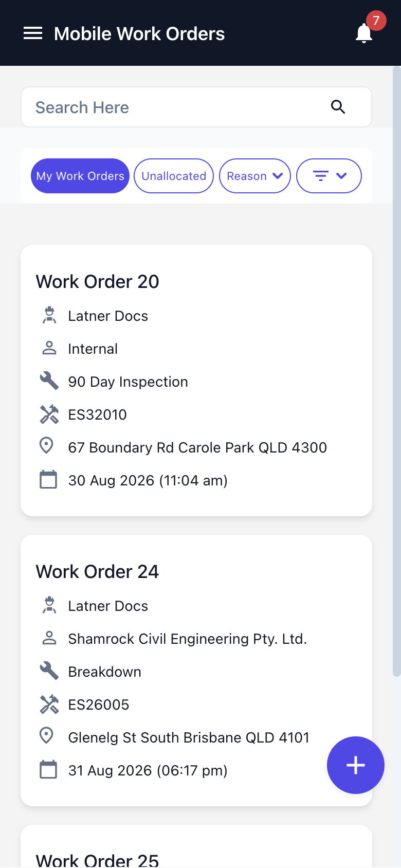Click technician icon in Work Order 24
The height and width of the screenshot is (868, 401).
[x=49, y=605]
